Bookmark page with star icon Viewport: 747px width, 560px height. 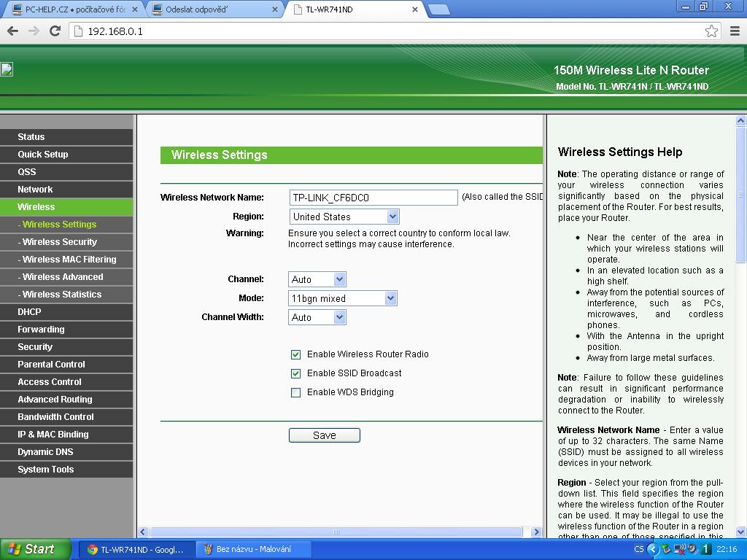711,31
